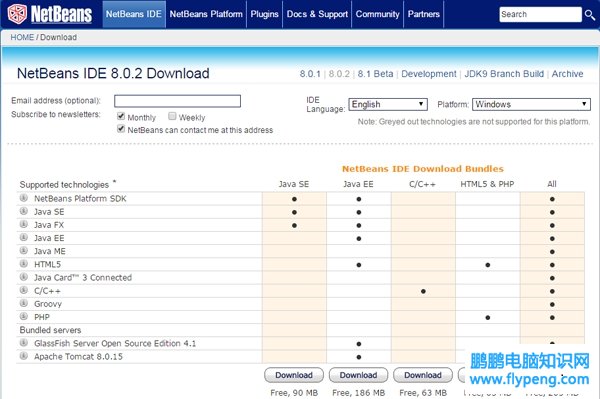Open the NetBeans IDE tab
The height and width of the screenshot is (399, 600).
tap(134, 14)
